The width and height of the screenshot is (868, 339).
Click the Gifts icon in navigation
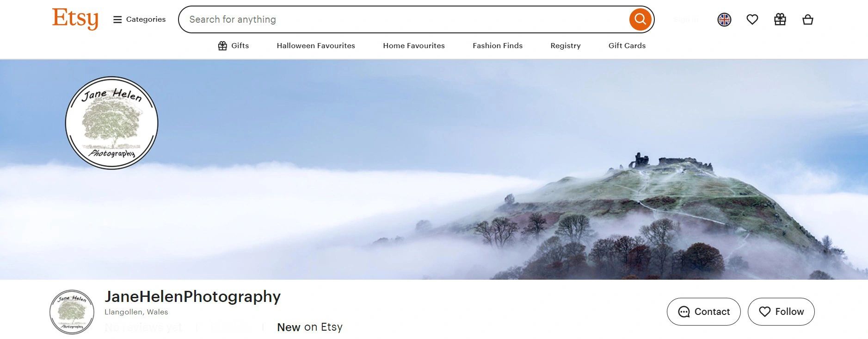tap(222, 45)
